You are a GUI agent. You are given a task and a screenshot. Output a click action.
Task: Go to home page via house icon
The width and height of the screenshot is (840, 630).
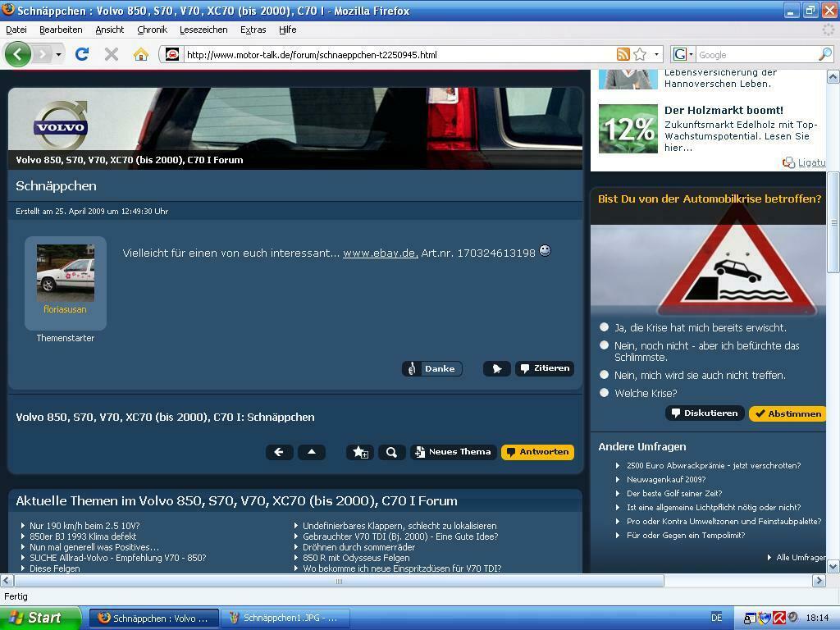point(141,54)
